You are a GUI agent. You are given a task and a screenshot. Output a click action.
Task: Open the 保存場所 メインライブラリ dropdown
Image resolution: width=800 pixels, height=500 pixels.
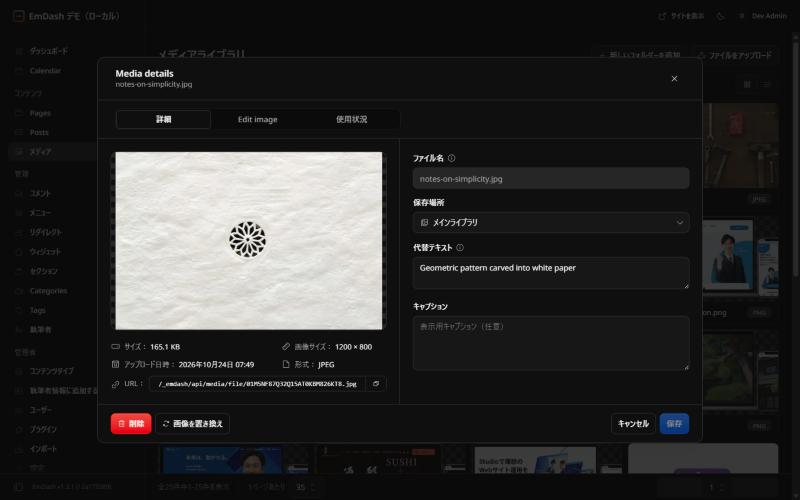(x=551, y=222)
